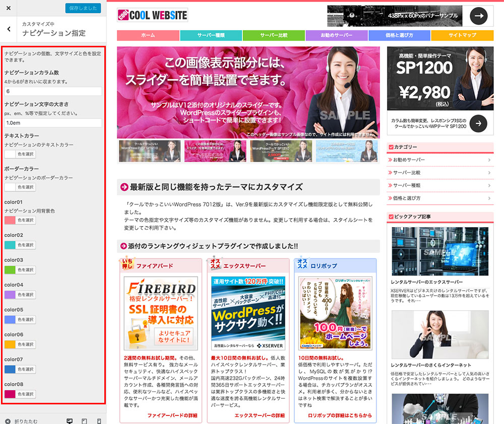Switch to tablet preview icon
Screen dimensions: 504x424
click(84, 421)
